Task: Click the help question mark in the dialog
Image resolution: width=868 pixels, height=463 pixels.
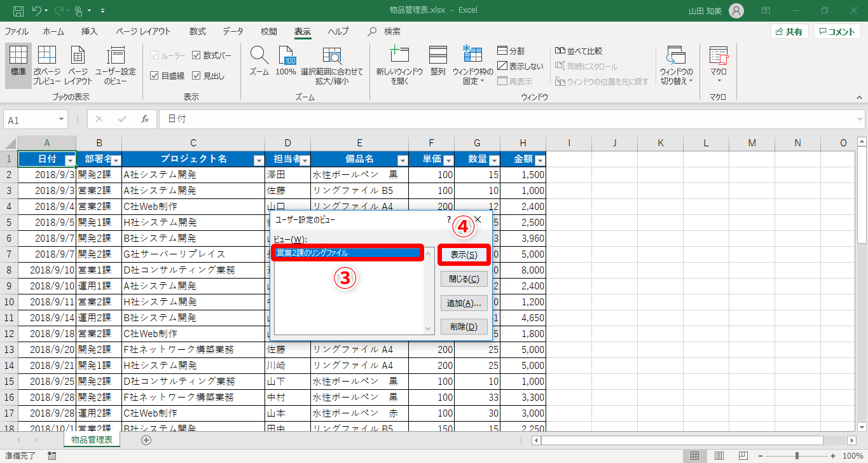Action: pos(449,219)
